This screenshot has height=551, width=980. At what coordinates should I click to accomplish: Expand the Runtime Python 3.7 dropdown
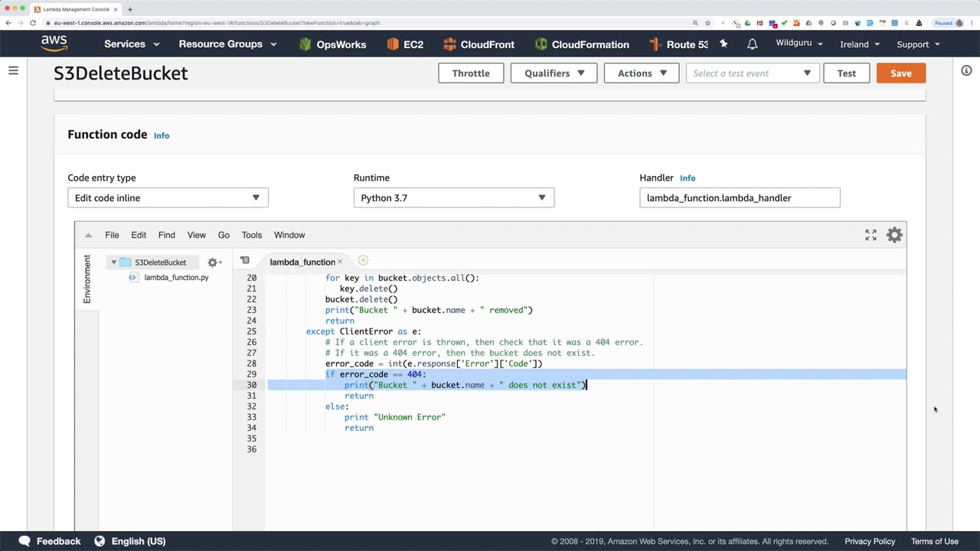453,197
